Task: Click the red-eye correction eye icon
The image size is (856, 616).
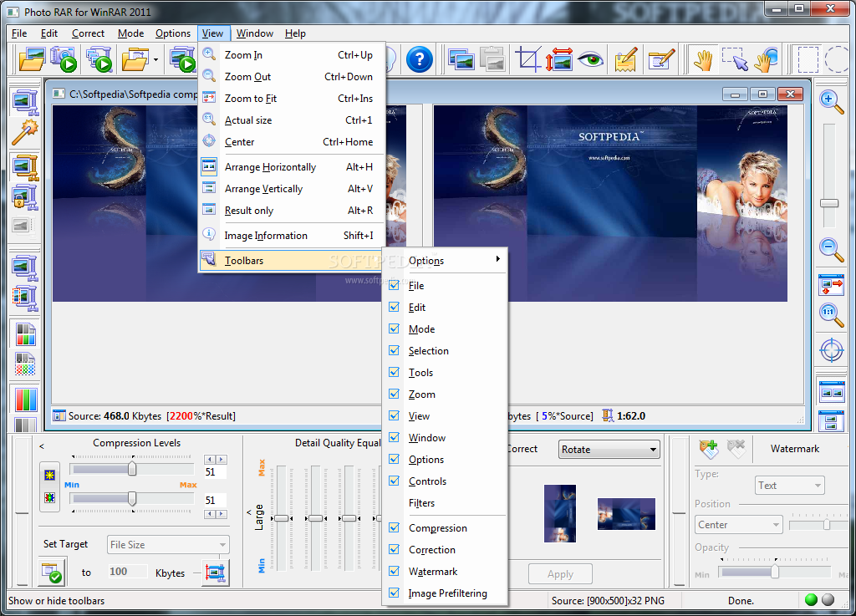Action: click(591, 59)
